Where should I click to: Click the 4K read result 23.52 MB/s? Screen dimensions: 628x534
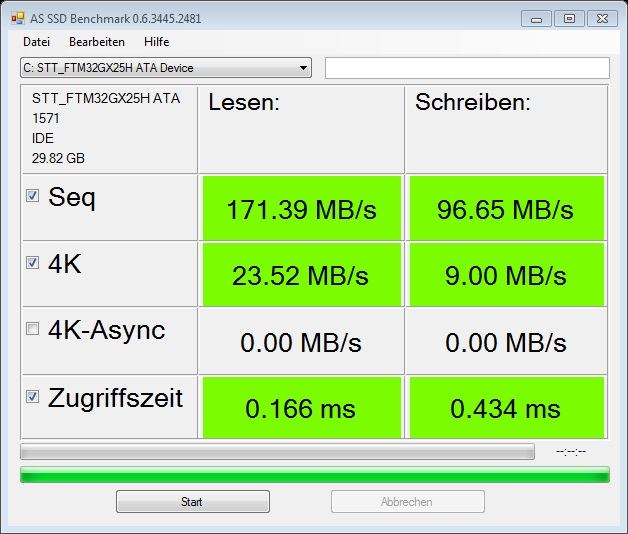tap(302, 275)
